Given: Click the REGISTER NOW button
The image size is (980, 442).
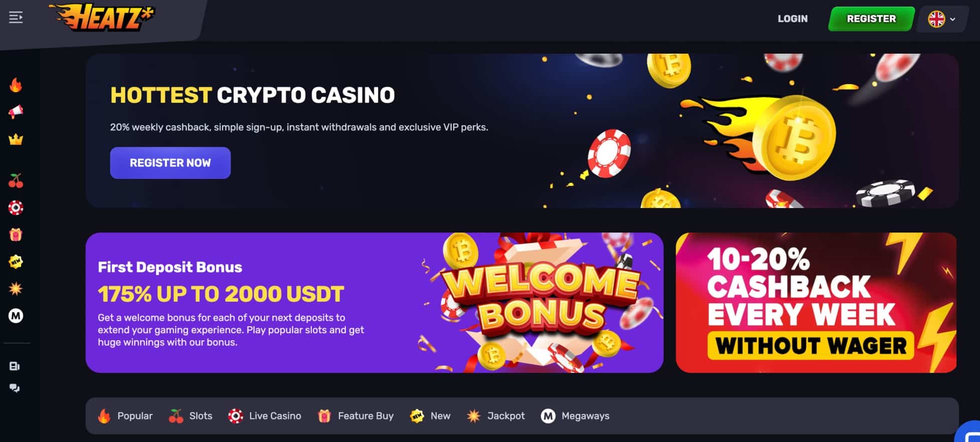Looking at the screenshot, I should pyautogui.click(x=170, y=163).
